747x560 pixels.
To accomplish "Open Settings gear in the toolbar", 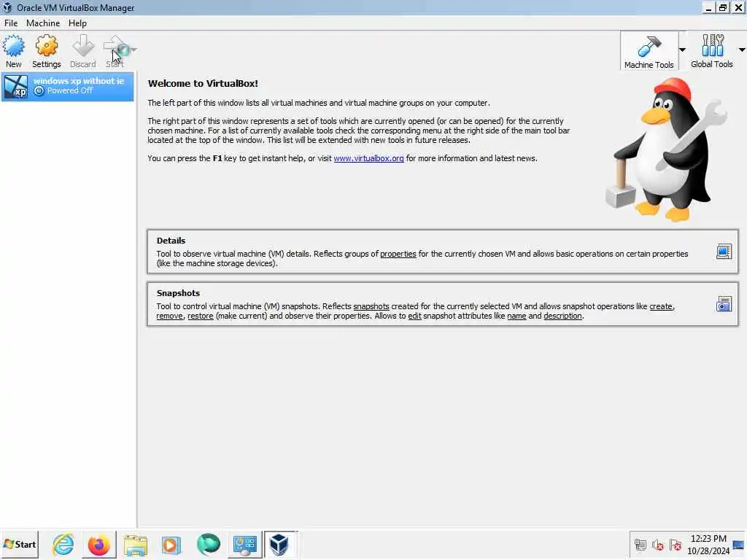I will pos(46,46).
